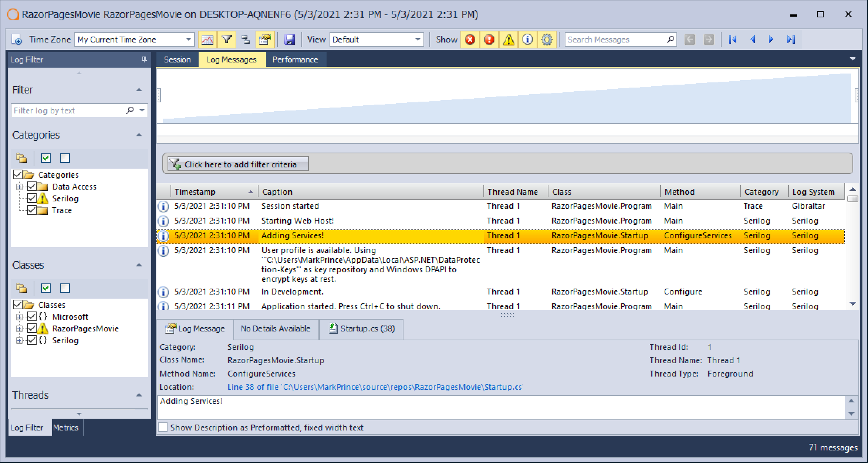Open the View Default dropdown
The image size is (868, 463).
(x=418, y=40)
